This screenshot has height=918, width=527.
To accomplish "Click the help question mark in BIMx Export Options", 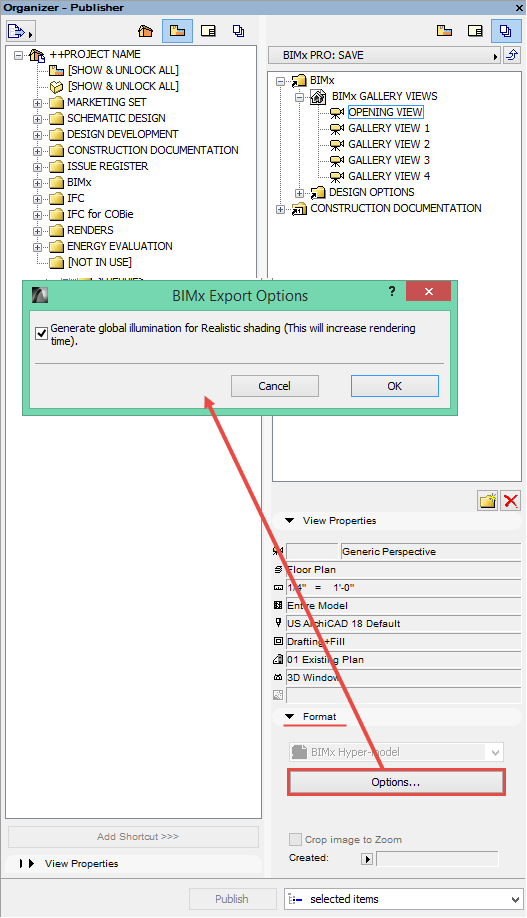I will (x=392, y=291).
